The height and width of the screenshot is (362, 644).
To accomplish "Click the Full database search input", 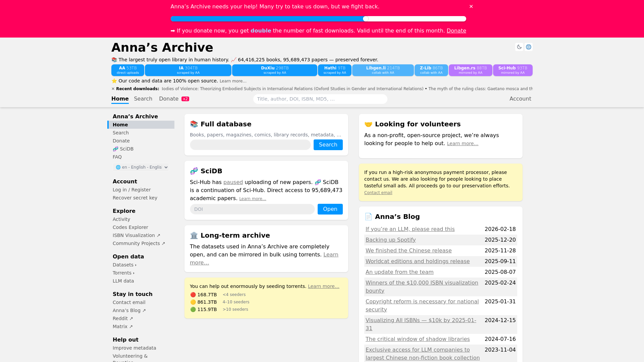I will [250, 145].
